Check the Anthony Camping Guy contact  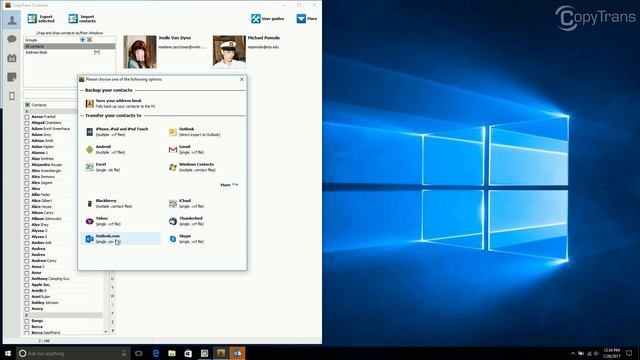pyautogui.click(x=27, y=279)
